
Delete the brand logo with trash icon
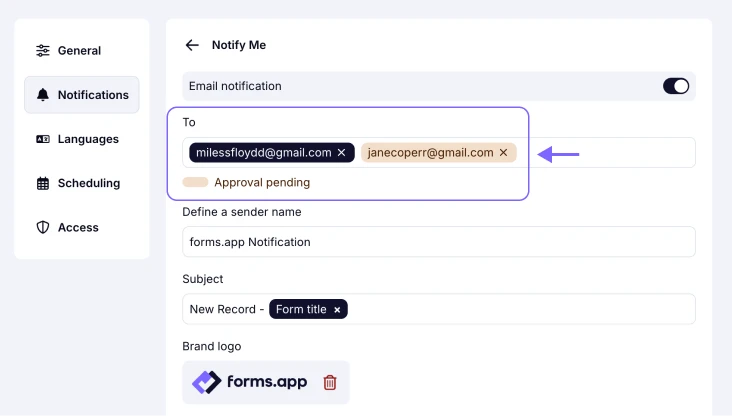point(330,382)
